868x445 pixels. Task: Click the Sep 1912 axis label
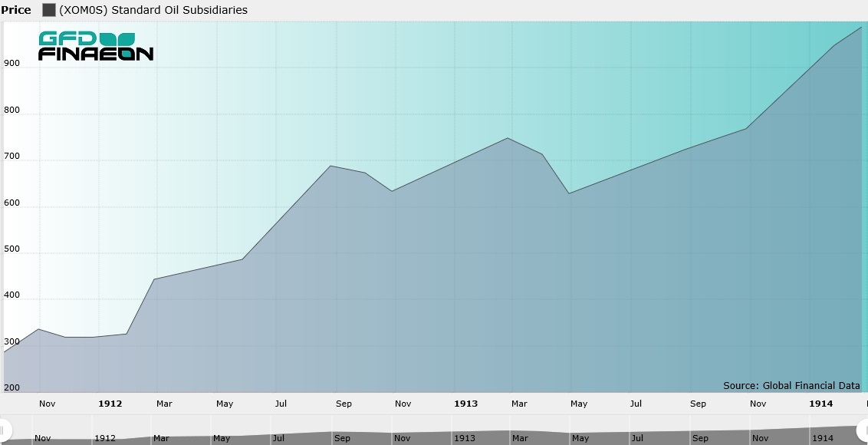tap(344, 404)
